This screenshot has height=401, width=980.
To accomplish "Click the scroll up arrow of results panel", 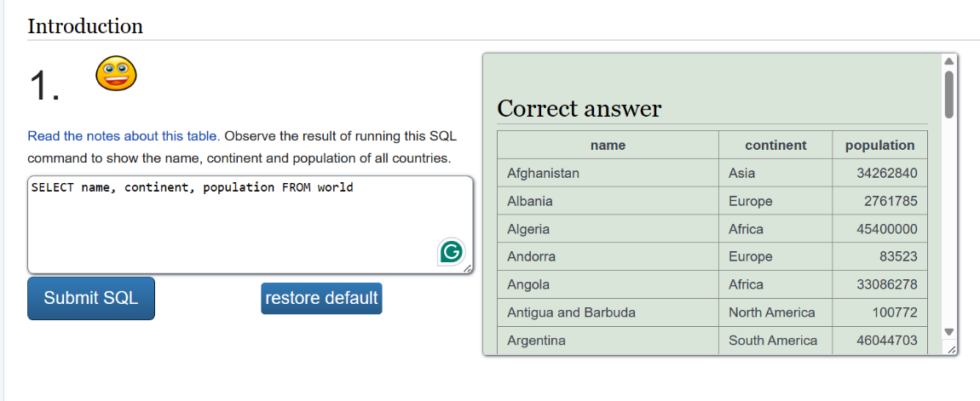I will coord(948,61).
